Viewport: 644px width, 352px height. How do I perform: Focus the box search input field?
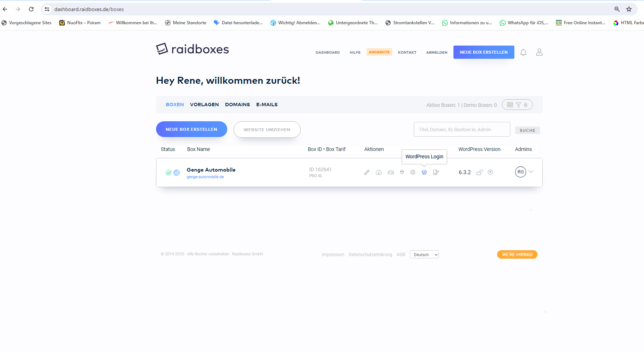(462, 129)
